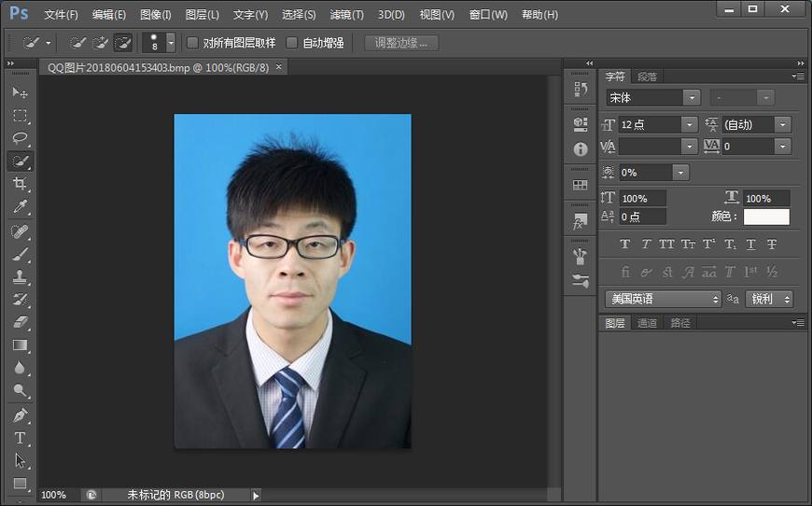Enable auto-enhance checkbox
This screenshot has height=506, width=812.
[291, 42]
